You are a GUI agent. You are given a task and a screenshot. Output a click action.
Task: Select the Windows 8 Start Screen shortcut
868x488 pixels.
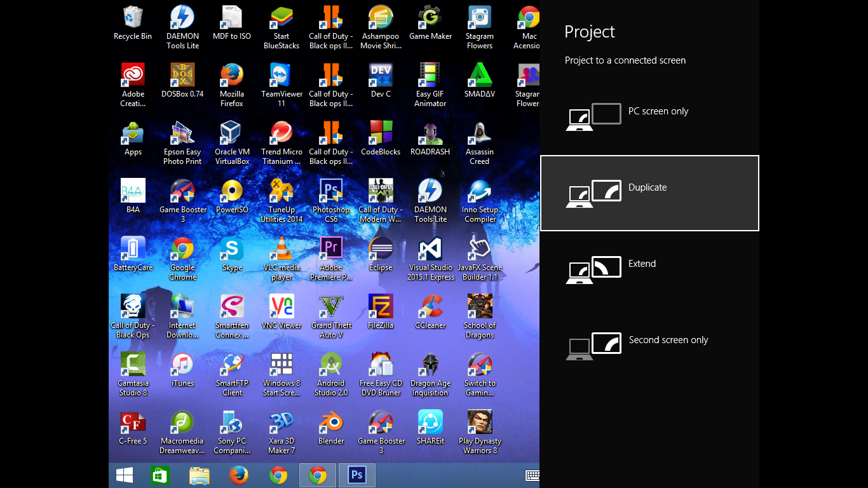281,374
